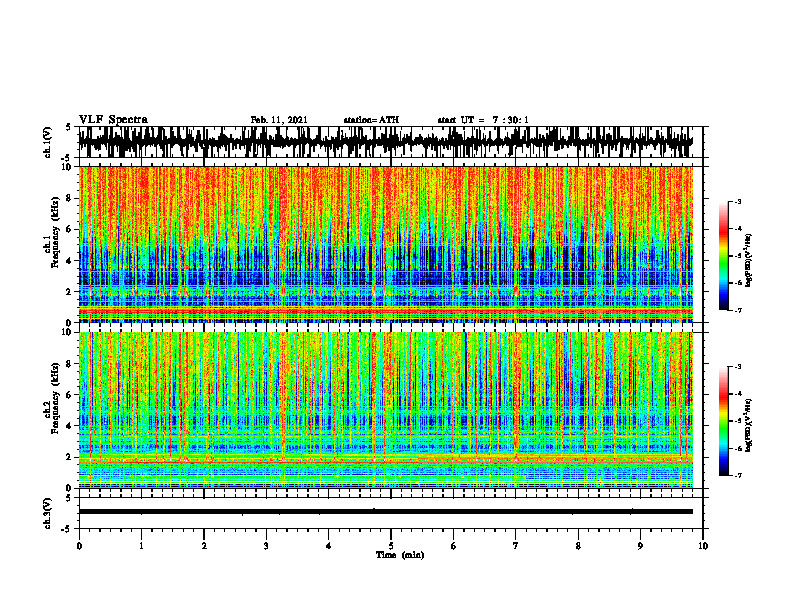Viewport: 792px width, 612px height.
Task: Click the ch.2 "Frequency (kHz)" axis label
Action: click(54, 398)
